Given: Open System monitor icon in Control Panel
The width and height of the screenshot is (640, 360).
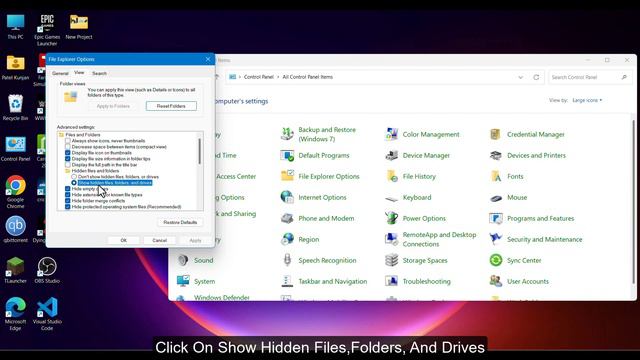Looking at the screenshot, I should pyautogui.click(x=183, y=281).
